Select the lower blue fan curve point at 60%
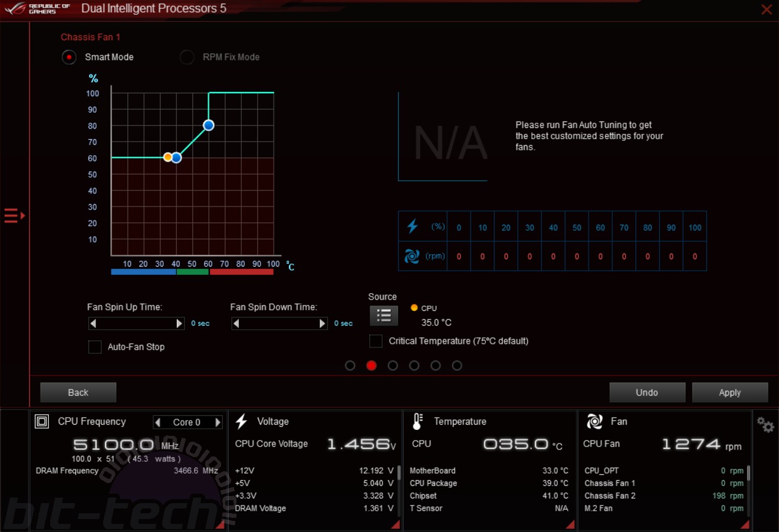This screenshot has width=779, height=532. [176, 157]
